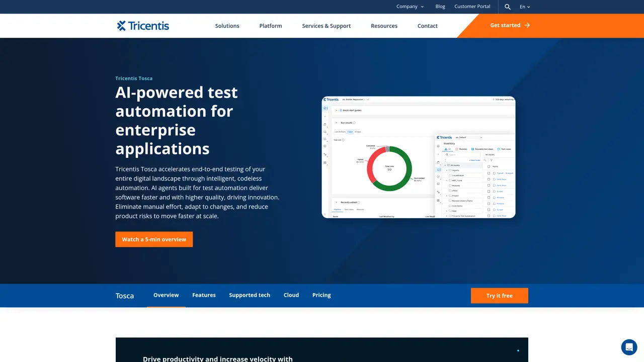644x362 pixels.
Task: Open the Solutions menu
Action: [x=227, y=26]
